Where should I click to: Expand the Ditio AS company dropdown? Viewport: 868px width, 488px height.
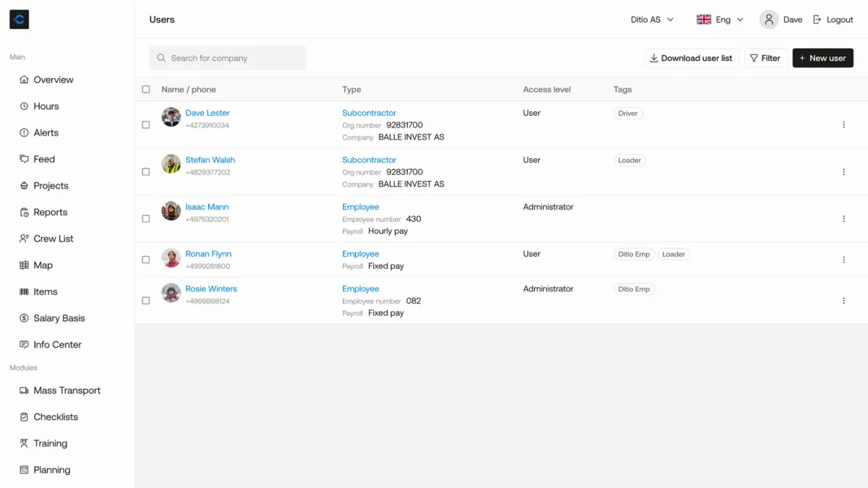[x=652, y=20]
